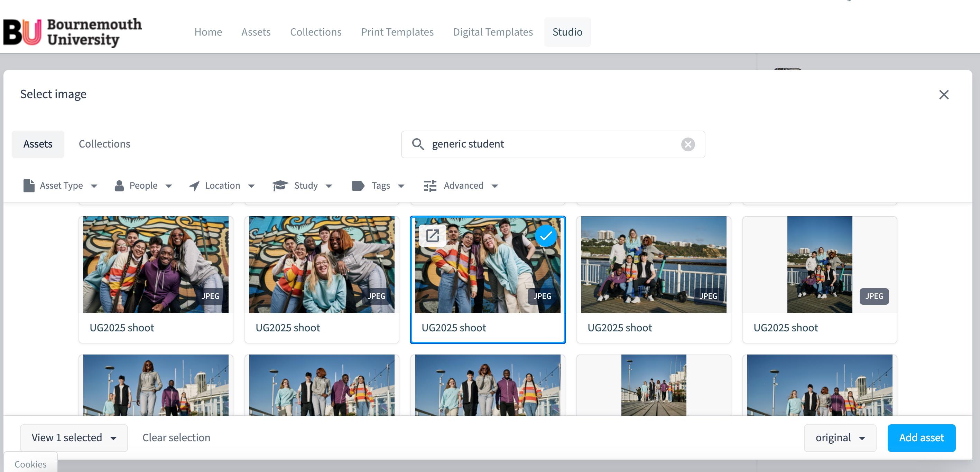Image resolution: width=980 pixels, height=472 pixels.
Task: Open the selected image in new window icon
Action: 432,236
